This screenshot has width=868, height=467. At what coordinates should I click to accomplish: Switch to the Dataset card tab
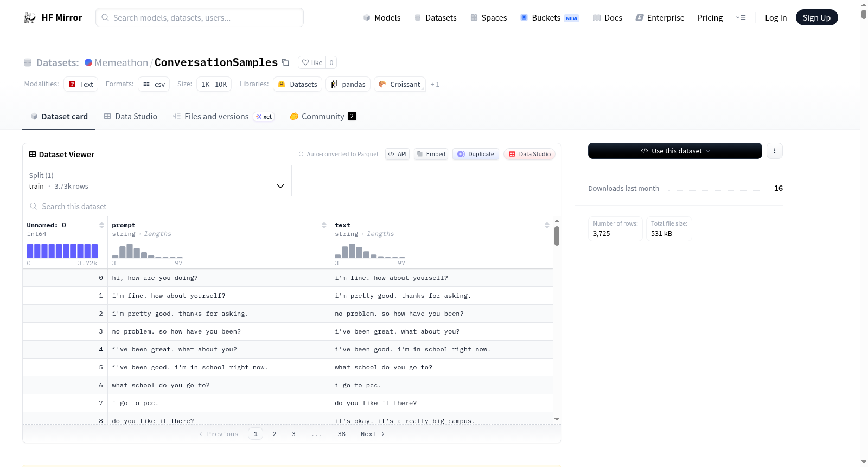(59, 117)
